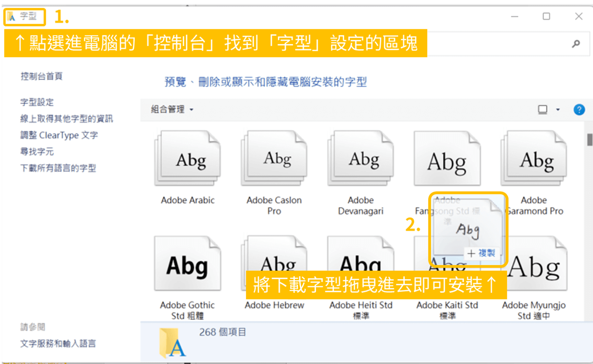Click the view layout icon in toolbar
The height and width of the screenshot is (364, 593).
click(x=543, y=110)
